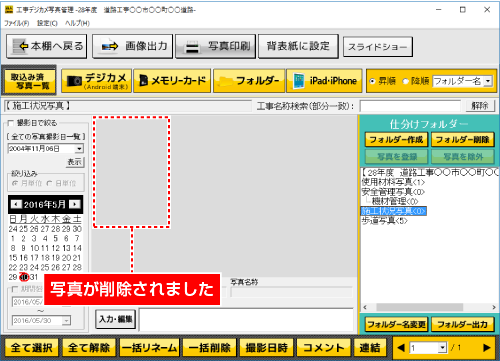The height and width of the screenshot is (361, 500).
Task: Click 全て解除 button
Action: pos(89,348)
